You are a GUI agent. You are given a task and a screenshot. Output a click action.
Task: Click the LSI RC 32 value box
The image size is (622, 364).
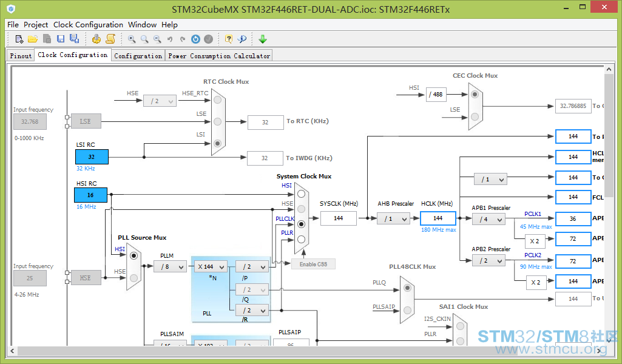[x=92, y=157]
